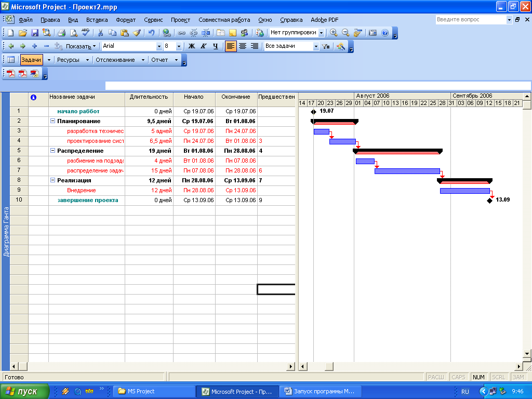This screenshot has height=399, width=532.
Task: Open the Правка menu
Action: [x=50, y=20]
